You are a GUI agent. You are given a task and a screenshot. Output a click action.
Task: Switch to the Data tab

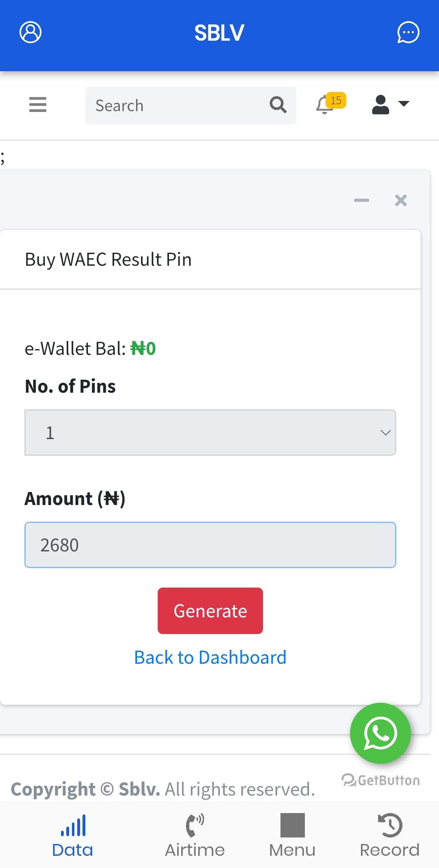point(73,835)
